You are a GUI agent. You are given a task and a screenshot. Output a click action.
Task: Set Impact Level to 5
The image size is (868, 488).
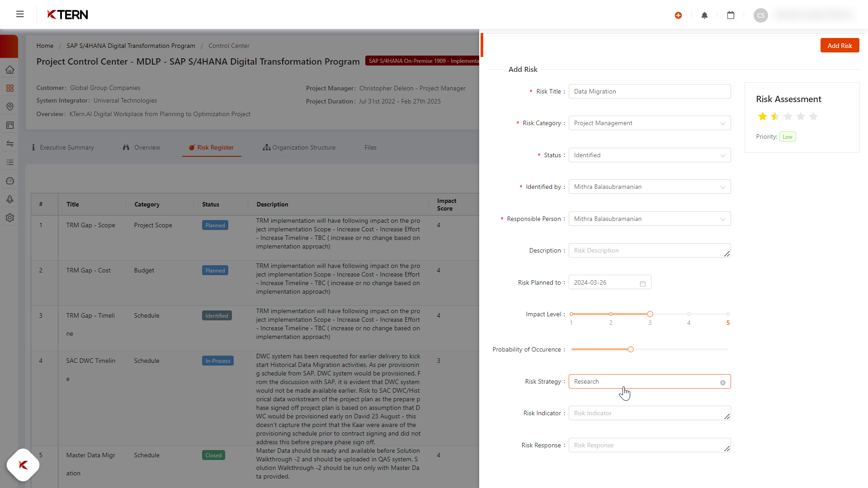(728, 314)
